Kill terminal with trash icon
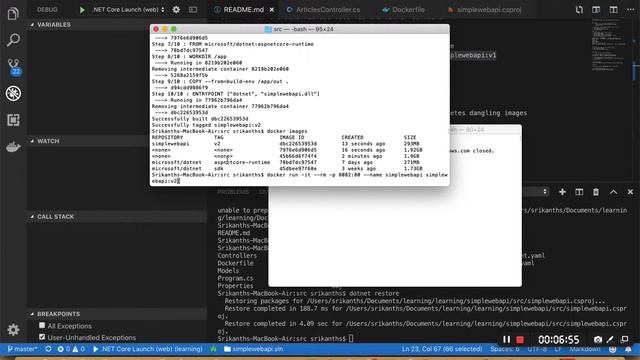 (x=596, y=192)
